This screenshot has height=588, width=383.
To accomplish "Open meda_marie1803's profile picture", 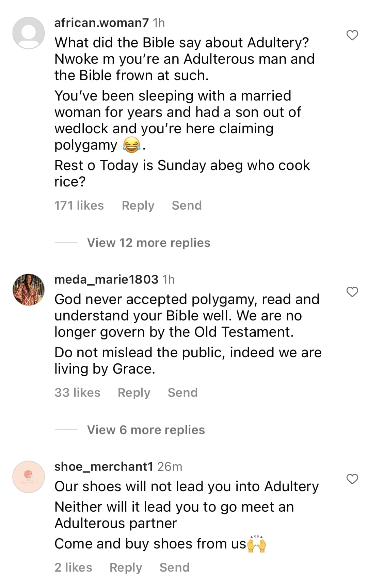I will [29, 289].
